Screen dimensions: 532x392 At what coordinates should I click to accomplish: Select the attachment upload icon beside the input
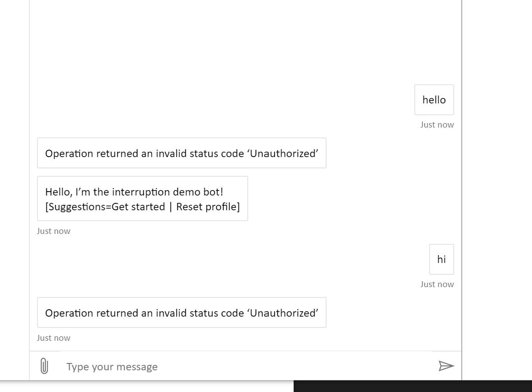[45, 366]
